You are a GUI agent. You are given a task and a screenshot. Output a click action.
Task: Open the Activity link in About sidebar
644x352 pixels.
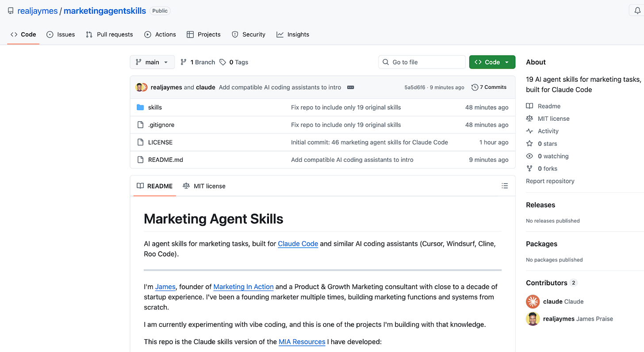543,131
